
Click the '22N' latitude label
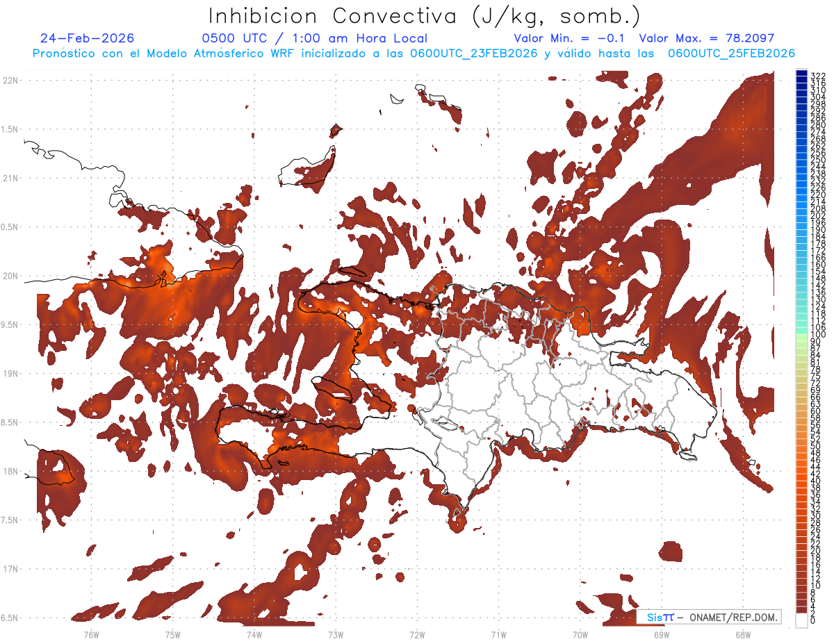(10, 81)
